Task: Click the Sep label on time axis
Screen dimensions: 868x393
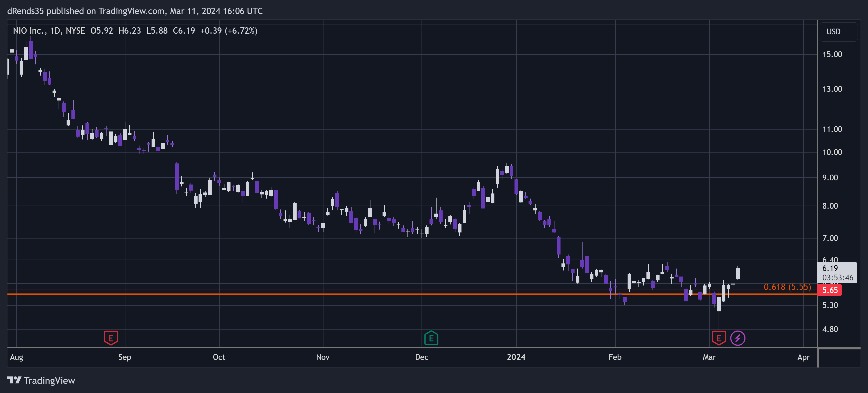Action: (x=125, y=357)
